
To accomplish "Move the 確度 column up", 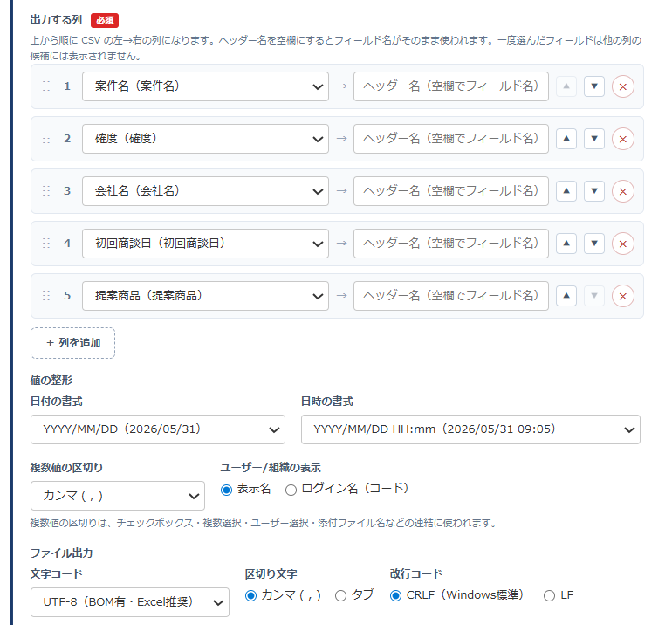I will 566,139.
